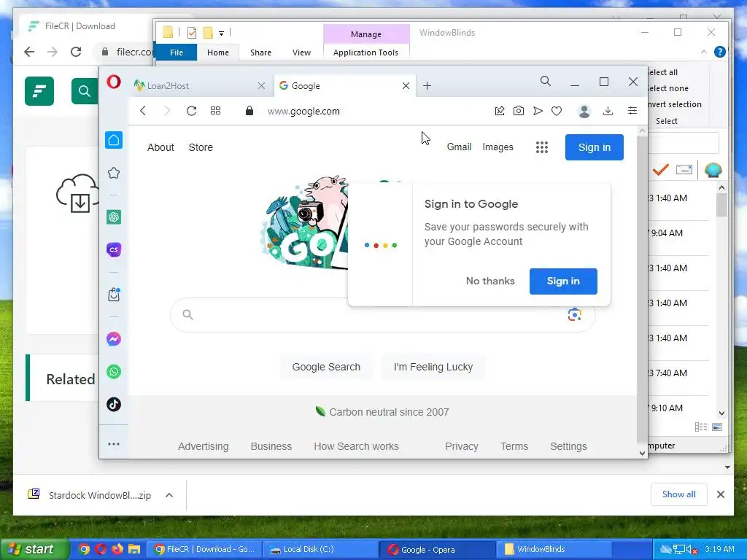Open ChatGPT in Opera sidebar
This screenshot has height=560, width=747.
(x=114, y=217)
